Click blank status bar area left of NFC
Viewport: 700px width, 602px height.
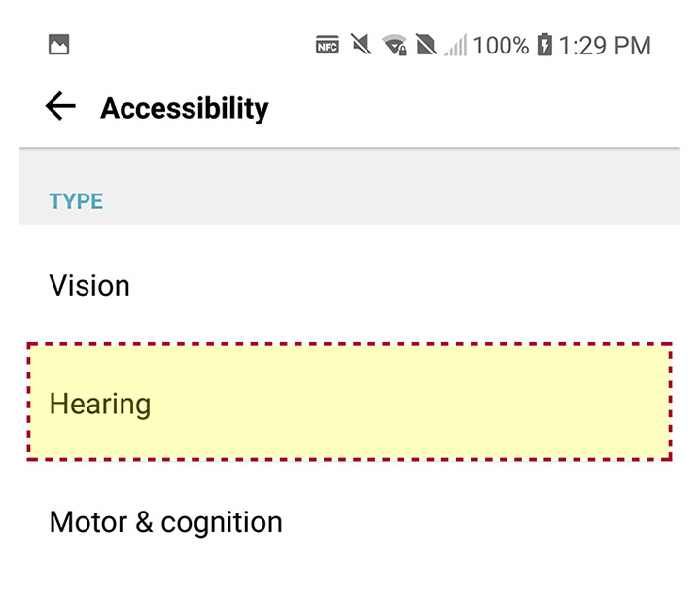pyautogui.click(x=194, y=45)
